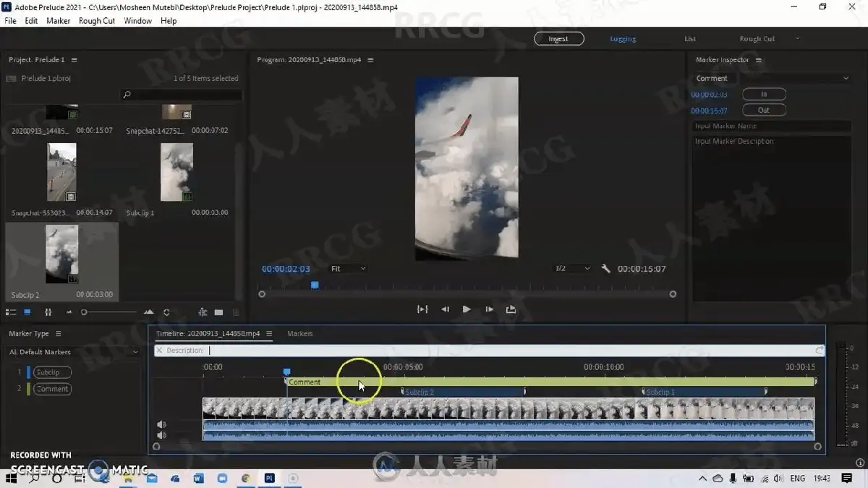This screenshot has width=868, height=488.
Task: Add a Subclip marker button
Action: click(x=52, y=372)
